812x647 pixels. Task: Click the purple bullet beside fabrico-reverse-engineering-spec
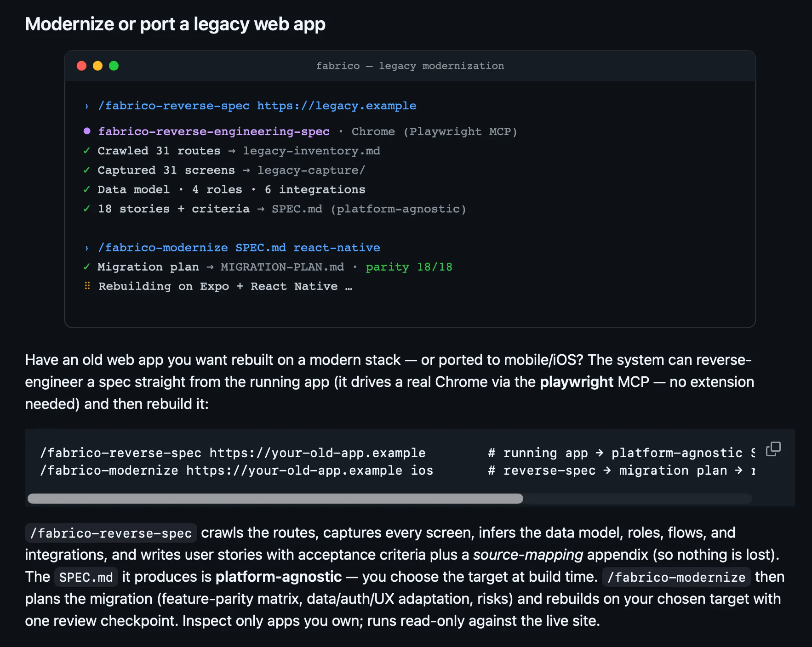pyautogui.click(x=87, y=131)
